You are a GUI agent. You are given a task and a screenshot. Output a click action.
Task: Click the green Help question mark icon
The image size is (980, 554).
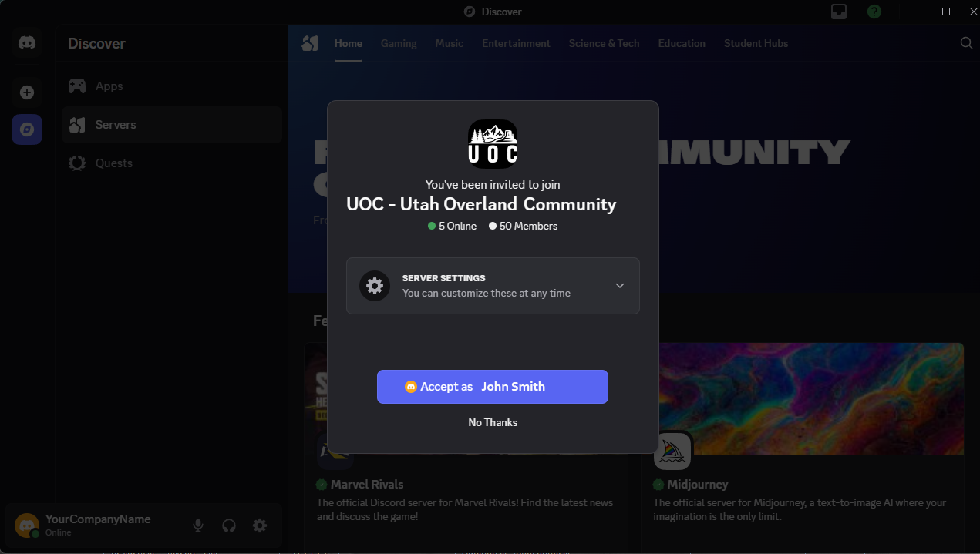pyautogui.click(x=874, y=12)
